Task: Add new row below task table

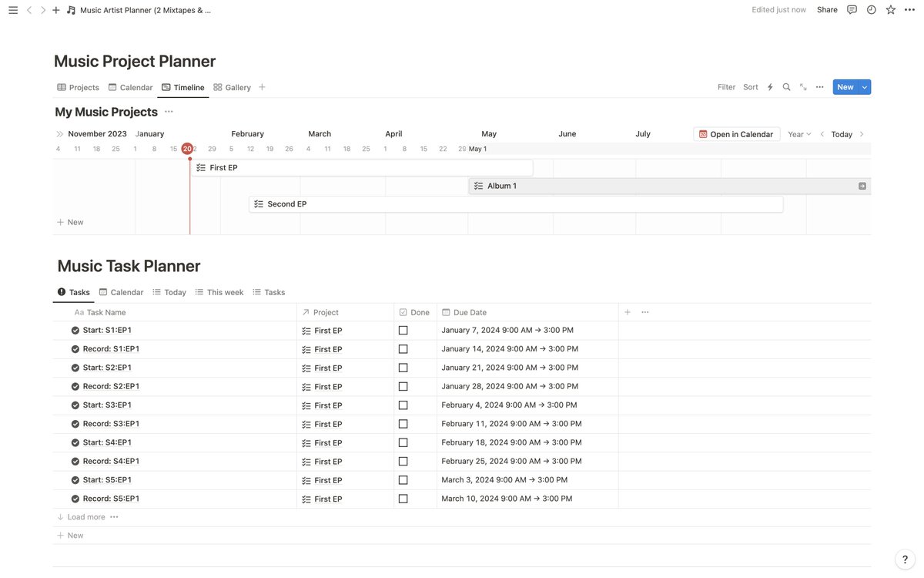Action: 70,536
